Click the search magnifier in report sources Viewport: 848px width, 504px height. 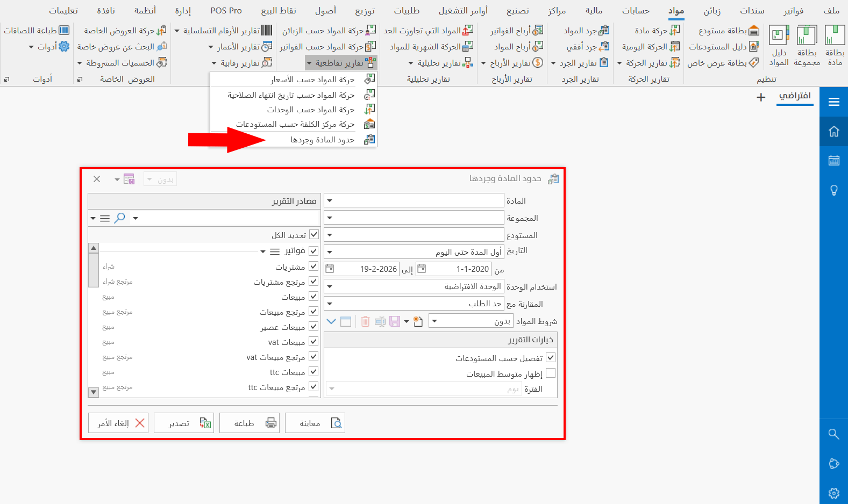point(120,218)
